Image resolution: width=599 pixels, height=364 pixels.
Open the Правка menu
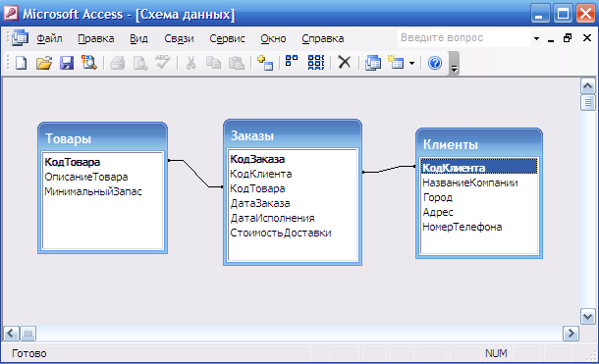[96, 38]
